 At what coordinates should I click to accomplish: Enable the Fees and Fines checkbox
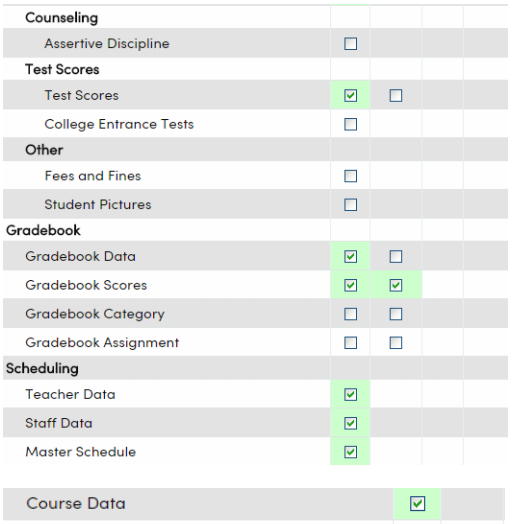[x=351, y=176]
